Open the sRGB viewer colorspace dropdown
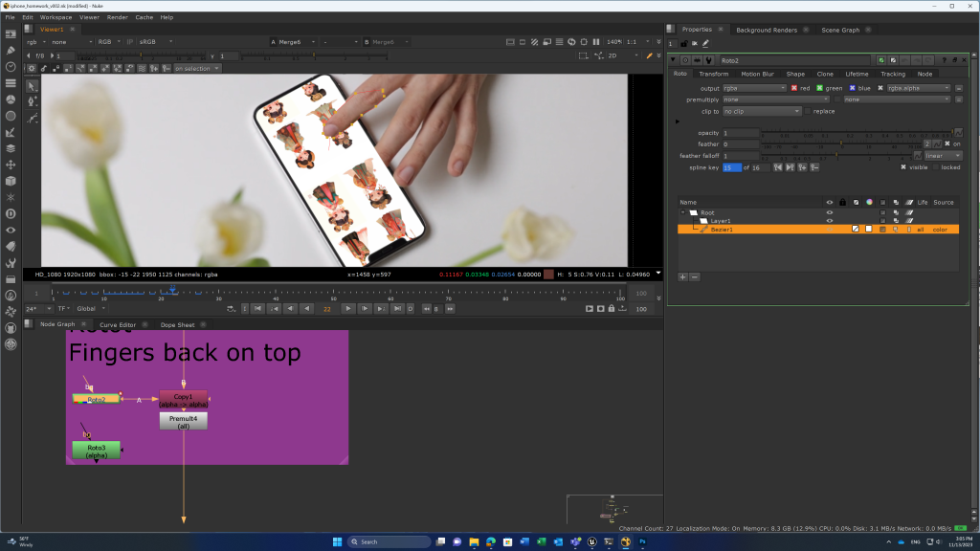 (156, 42)
